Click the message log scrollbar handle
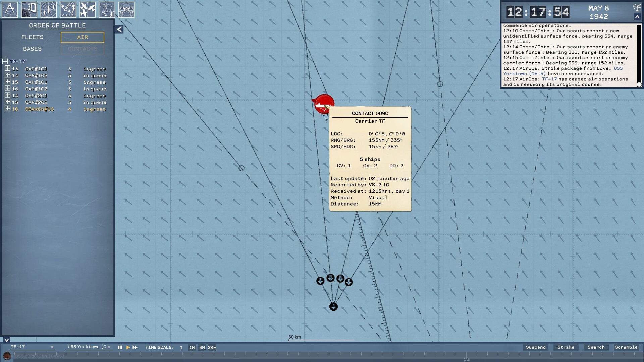 [639, 84]
